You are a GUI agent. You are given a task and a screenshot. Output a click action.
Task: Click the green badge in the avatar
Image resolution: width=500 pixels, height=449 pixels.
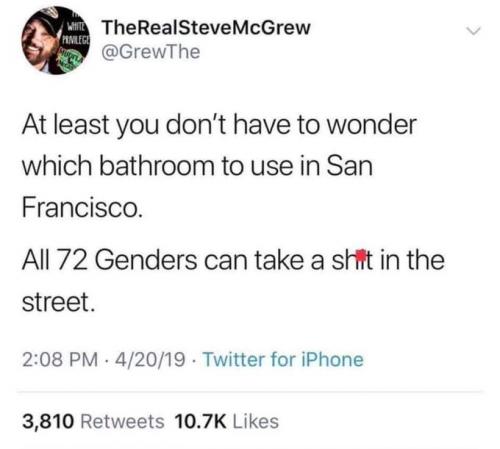pyautogui.click(x=70, y=60)
